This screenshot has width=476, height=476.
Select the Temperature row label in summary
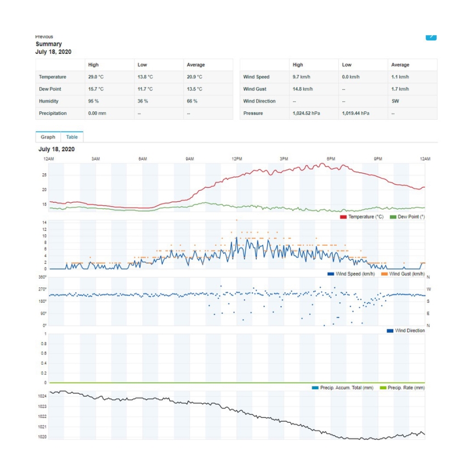(x=52, y=77)
